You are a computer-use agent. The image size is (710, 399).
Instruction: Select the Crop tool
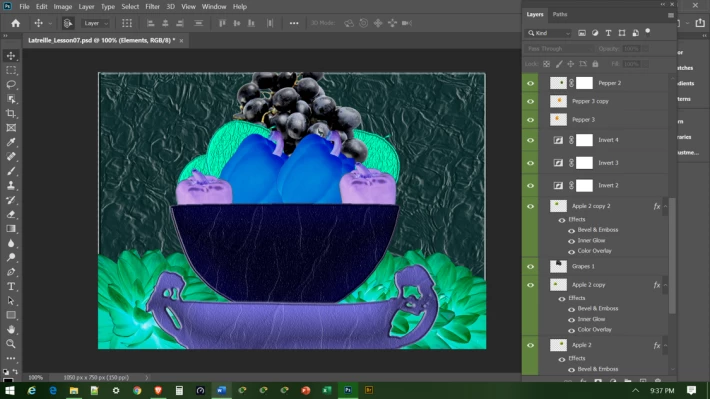coord(11,113)
